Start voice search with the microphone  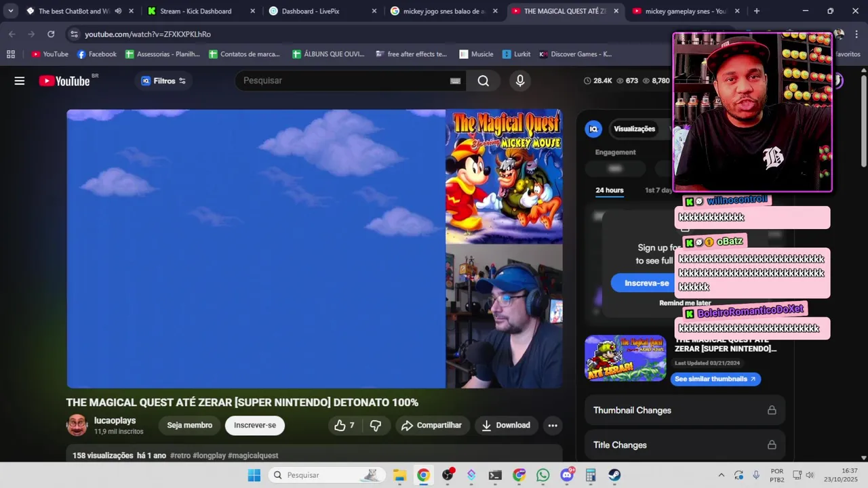(x=520, y=81)
